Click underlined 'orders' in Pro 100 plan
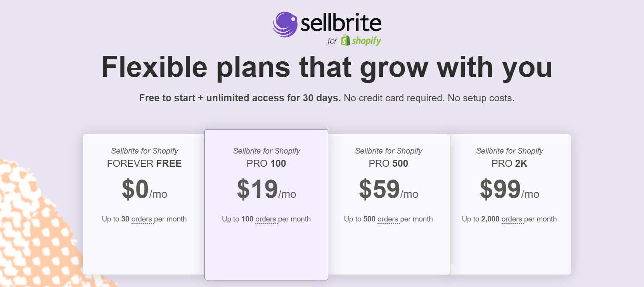The image size is (644, 287). (266, 219)
